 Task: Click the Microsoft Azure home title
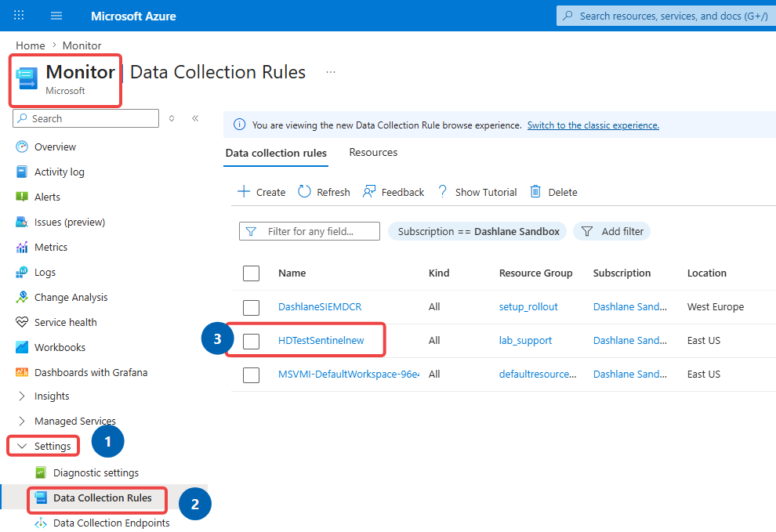pyautogui.click(x=133, y=16)
